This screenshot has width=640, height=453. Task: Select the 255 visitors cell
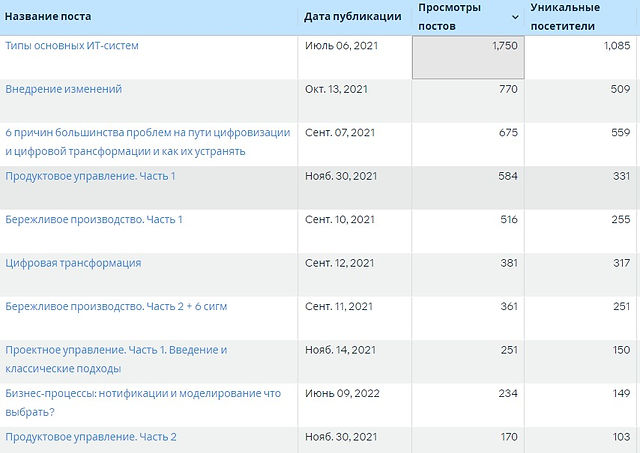[581, 231]
